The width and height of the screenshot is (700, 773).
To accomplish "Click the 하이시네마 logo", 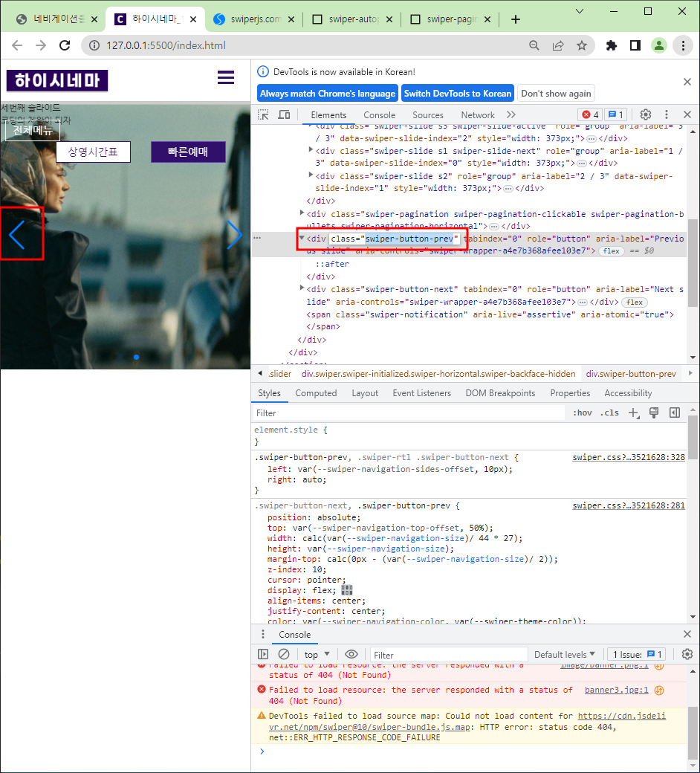I will pos(57,80).
